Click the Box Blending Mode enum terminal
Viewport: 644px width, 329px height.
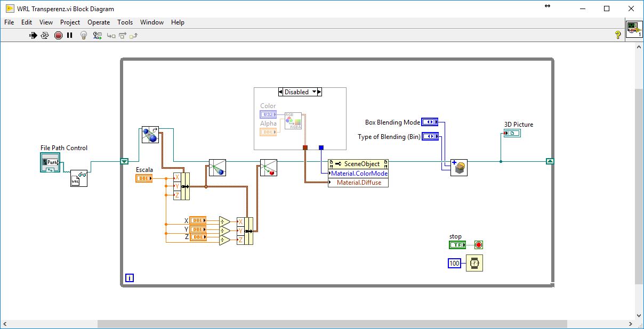click(430, 122)
